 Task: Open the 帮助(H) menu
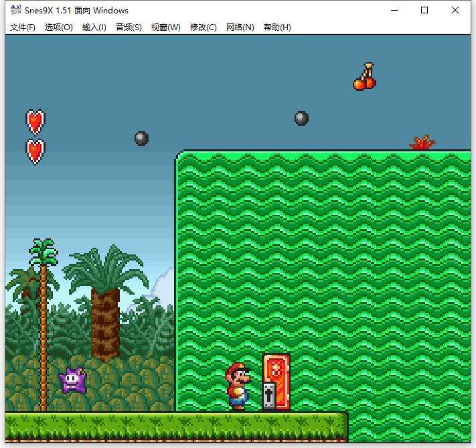(277, 27)
